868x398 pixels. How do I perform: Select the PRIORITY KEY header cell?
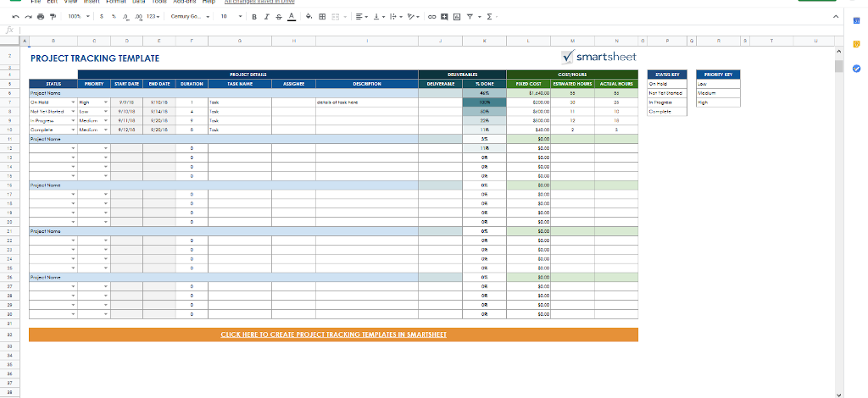[718, 75]
